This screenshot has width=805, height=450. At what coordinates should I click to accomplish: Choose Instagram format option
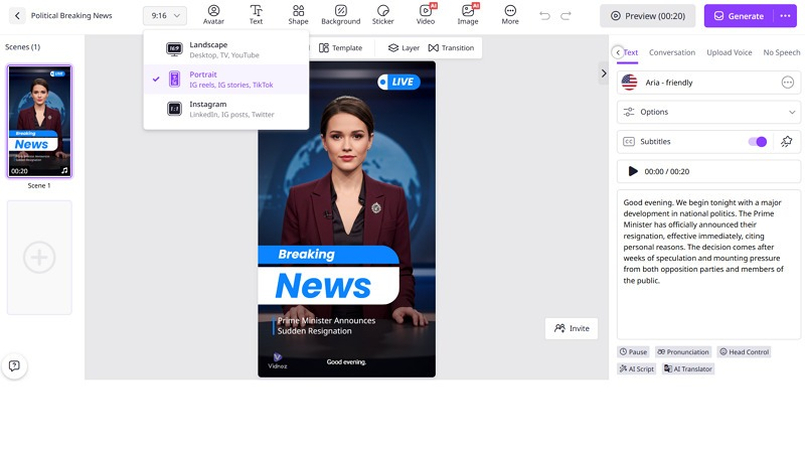pos(226,109)
